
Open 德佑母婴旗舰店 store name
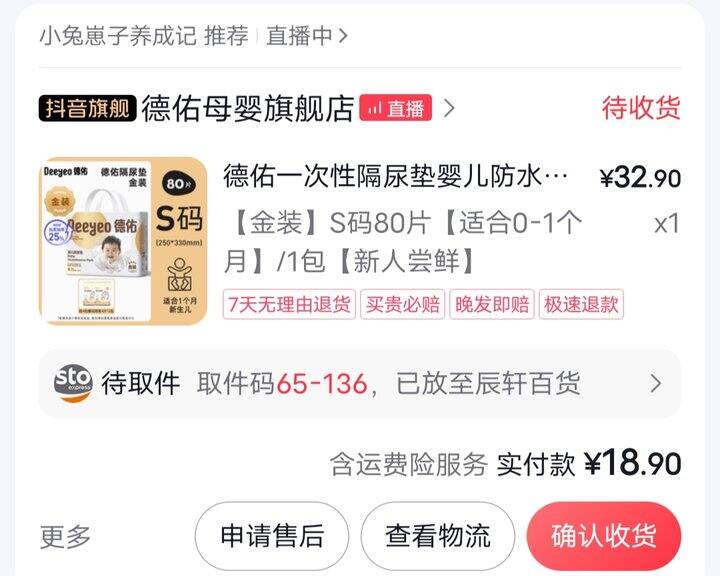point(248,108)
